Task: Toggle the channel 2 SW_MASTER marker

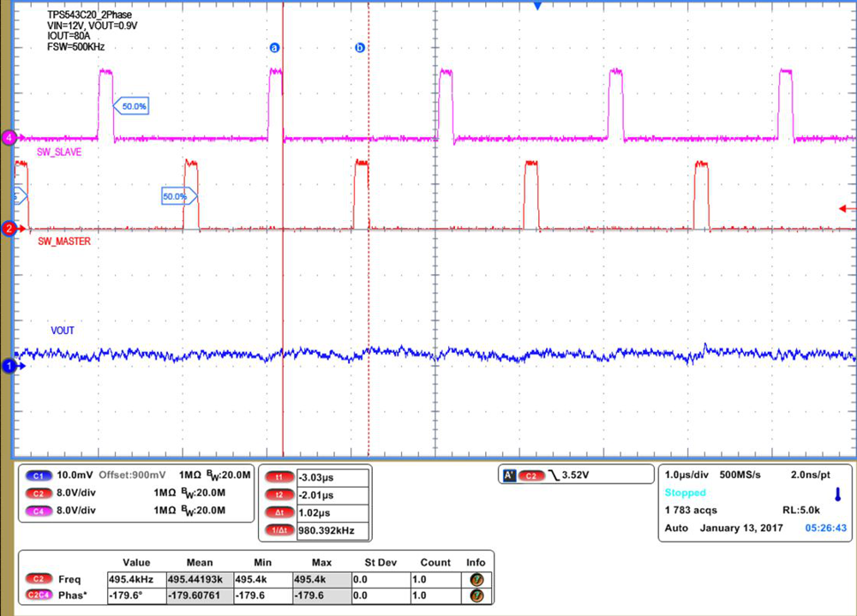Action: pos(9,230)
